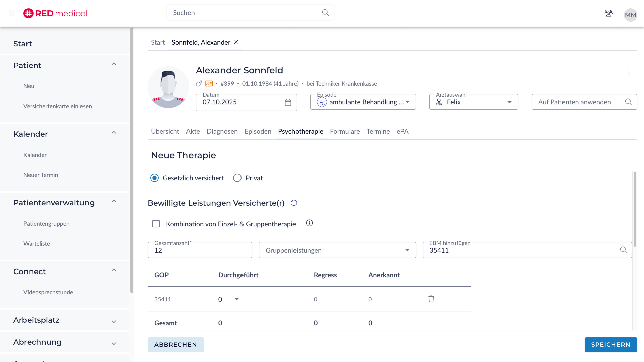Open the calendar picker in Datum field
The width and height of the screenshot is (644, 362).
click(288, 103)
